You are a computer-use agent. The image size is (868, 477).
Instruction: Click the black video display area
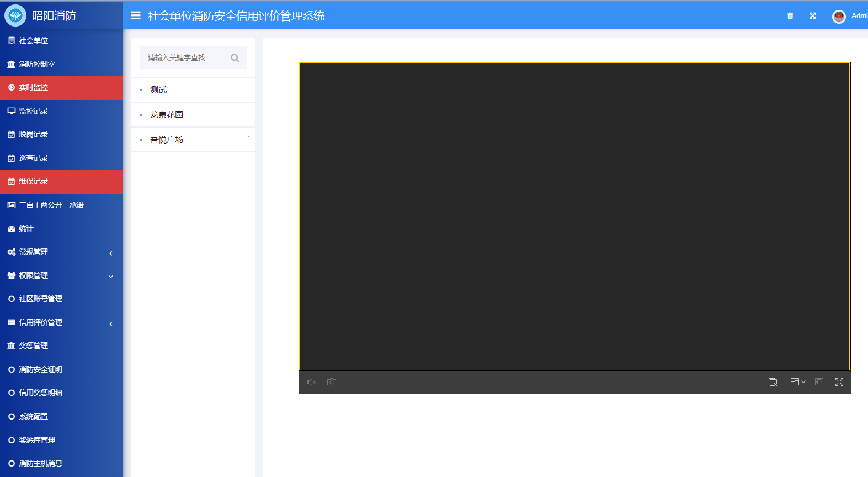coord(574,216)
